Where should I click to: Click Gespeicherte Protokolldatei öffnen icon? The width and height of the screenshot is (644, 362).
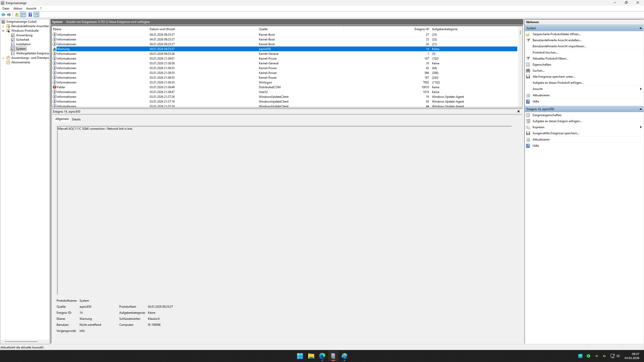(x=528, y=34)
